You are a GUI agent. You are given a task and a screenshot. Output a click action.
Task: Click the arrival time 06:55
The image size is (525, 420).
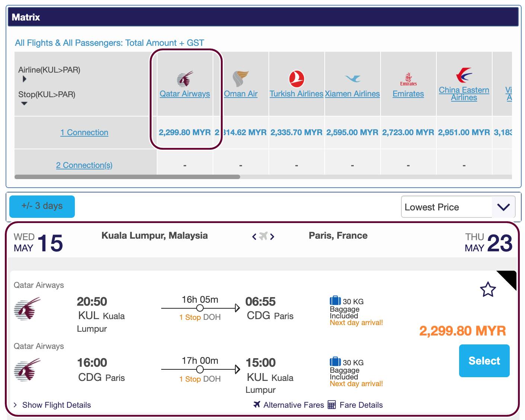(261, 302)
